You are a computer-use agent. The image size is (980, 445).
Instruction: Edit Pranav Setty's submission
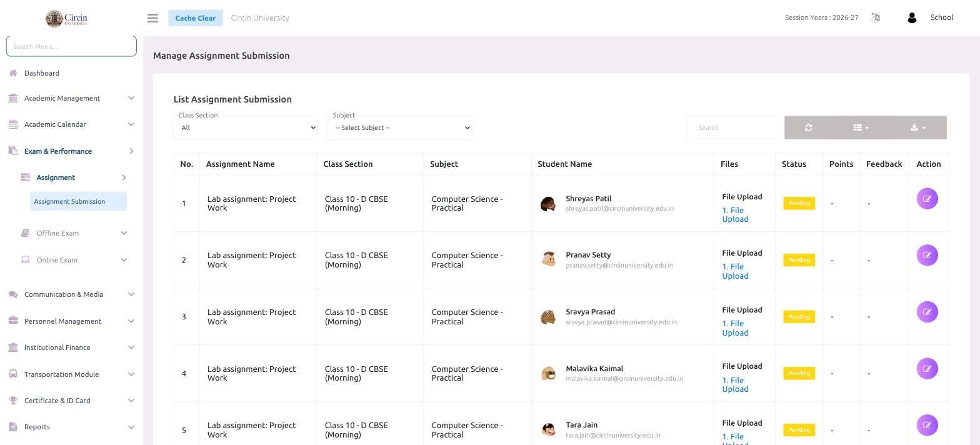[x=927, y=255]
